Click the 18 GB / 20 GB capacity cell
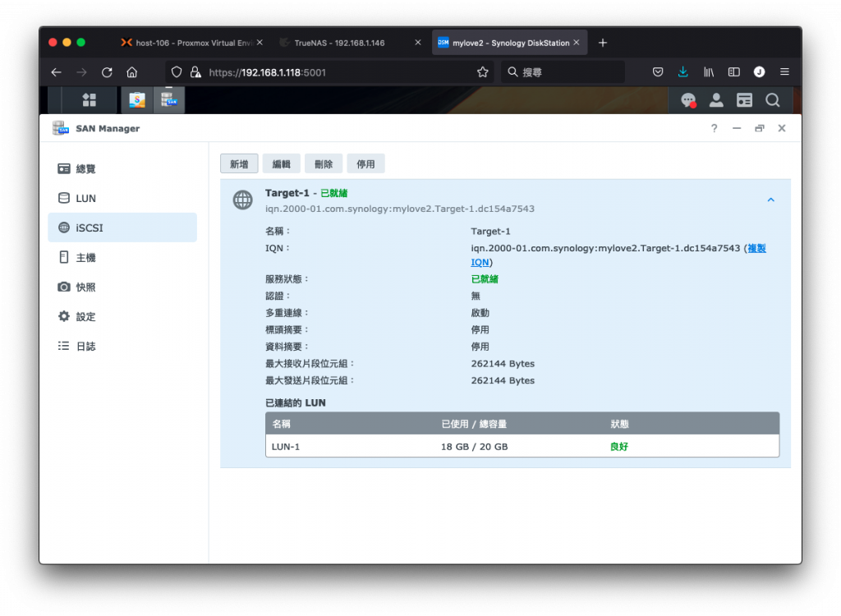Image resolution: width=841 pixels, height=616 pixels. coord(474,447)
